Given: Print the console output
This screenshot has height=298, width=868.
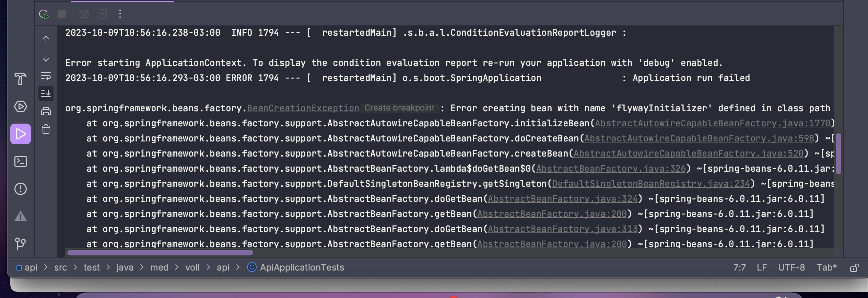Looking at the screenshot, I should coord(46,111).
